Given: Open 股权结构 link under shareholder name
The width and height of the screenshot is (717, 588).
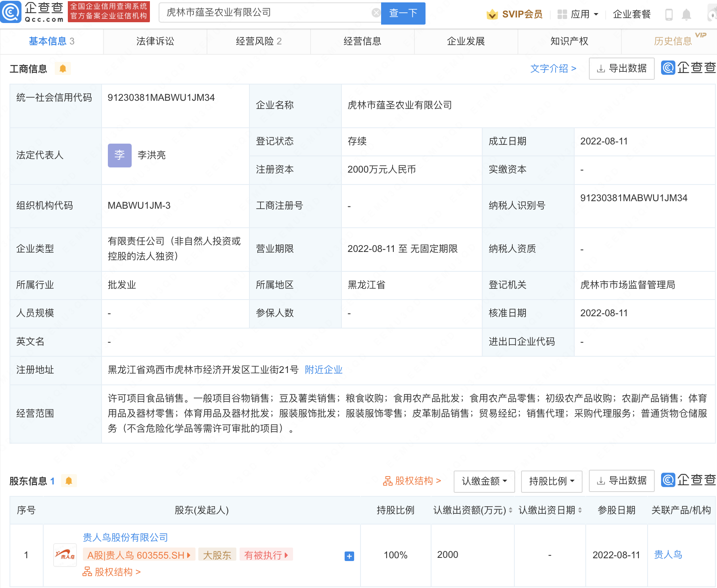Looking at the screenshot, I should (111, 572).
